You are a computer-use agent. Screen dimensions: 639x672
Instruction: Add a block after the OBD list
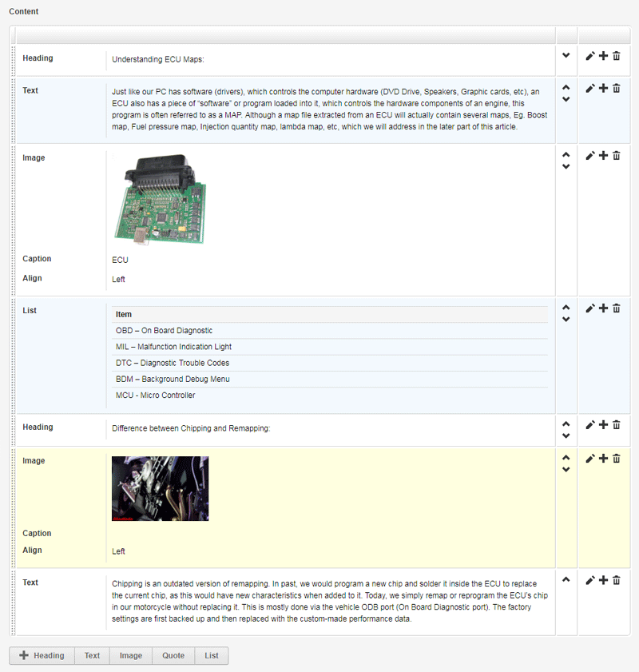click(x=603, y=308)
